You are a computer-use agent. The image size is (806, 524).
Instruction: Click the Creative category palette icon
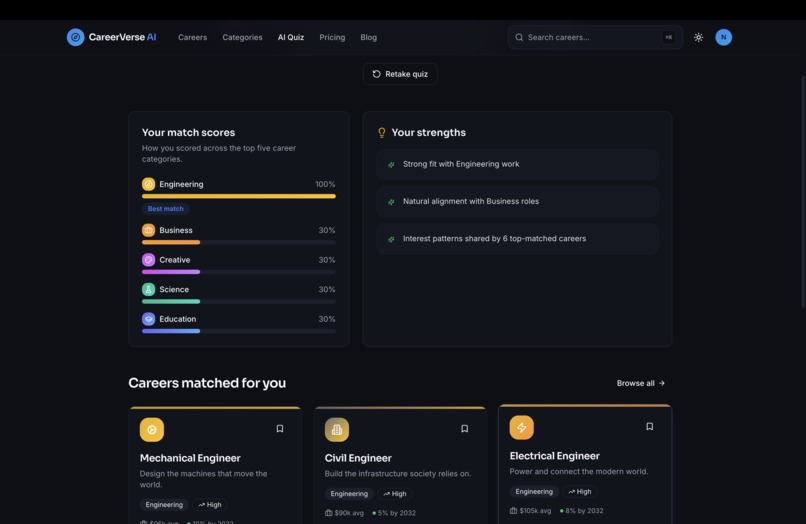tap(149, 260)
